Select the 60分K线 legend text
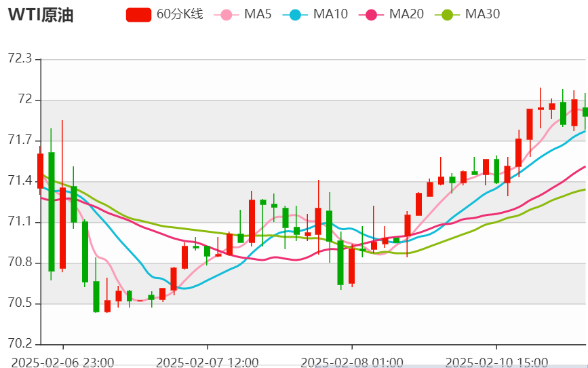 179,14
